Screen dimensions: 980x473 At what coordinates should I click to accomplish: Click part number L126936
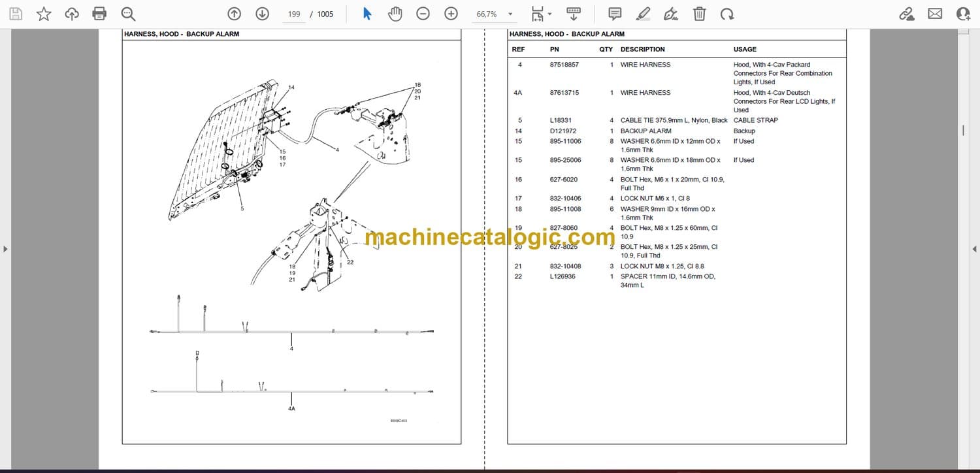(563, 276)
